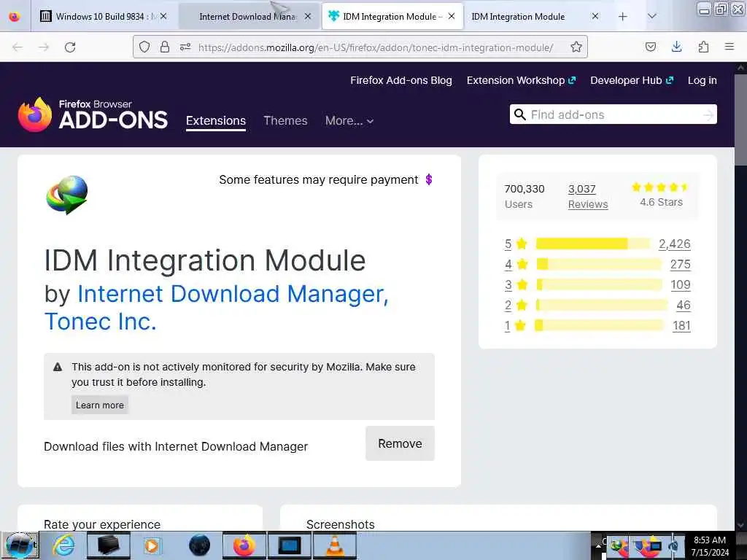Open the Firefox Add-ons Blog link
This screenshot has width=747, height=560.
(401, 80)
